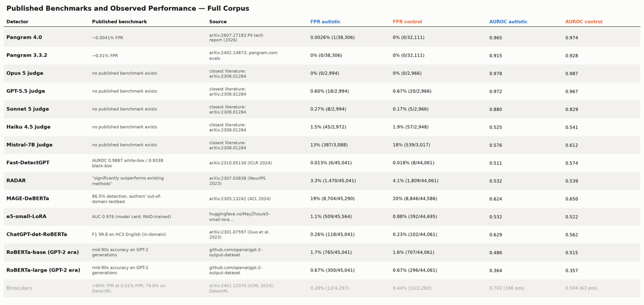644x305 pixels.
Task: Click the AUROC control value '0.504 (63 pos)'
Action: (582, 288)
